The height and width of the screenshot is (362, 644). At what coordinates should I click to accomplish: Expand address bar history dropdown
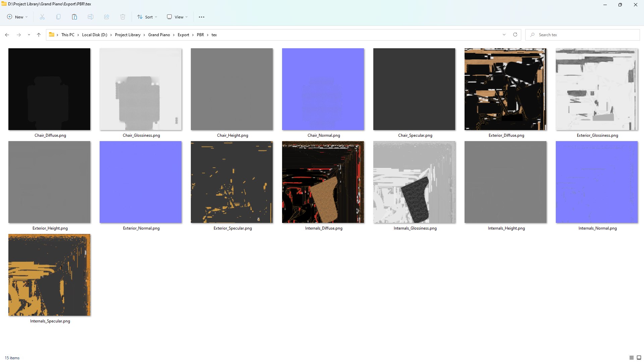pyautogui.click(x=504, y=35)
